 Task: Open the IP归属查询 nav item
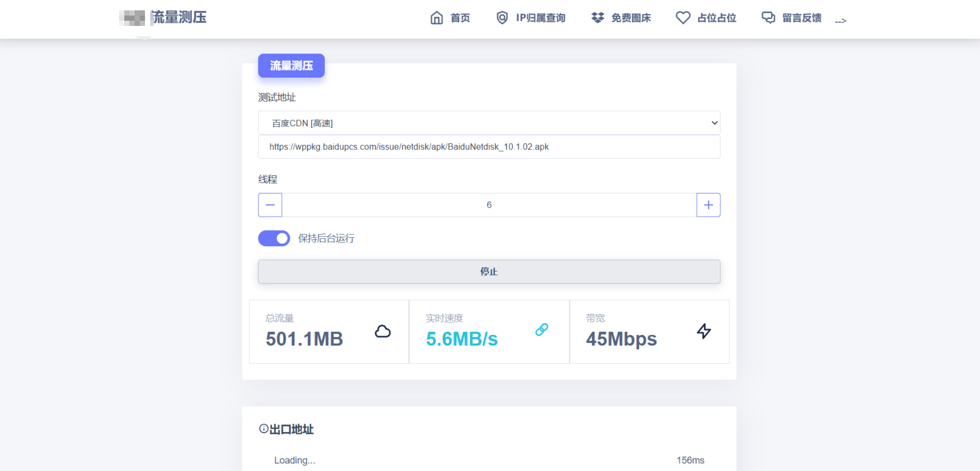(530, 18)
